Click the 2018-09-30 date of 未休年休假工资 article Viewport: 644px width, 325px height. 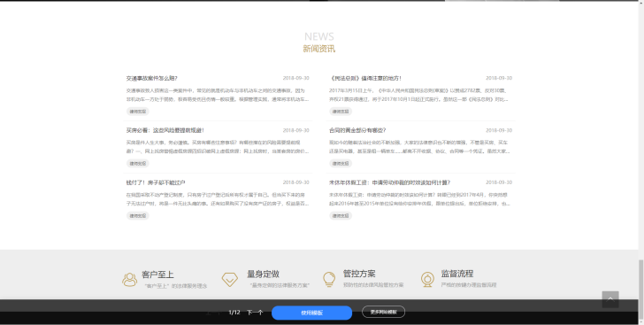(x=499, y=182)
